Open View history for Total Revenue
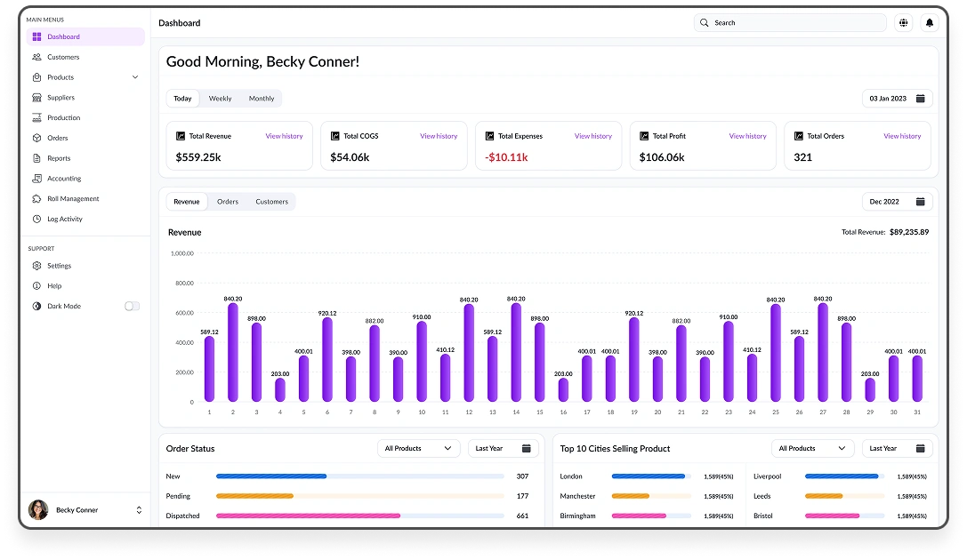Image resolution: width=967 pixels, height=560 pixels. pyautogui.click(x=285, y=136)
